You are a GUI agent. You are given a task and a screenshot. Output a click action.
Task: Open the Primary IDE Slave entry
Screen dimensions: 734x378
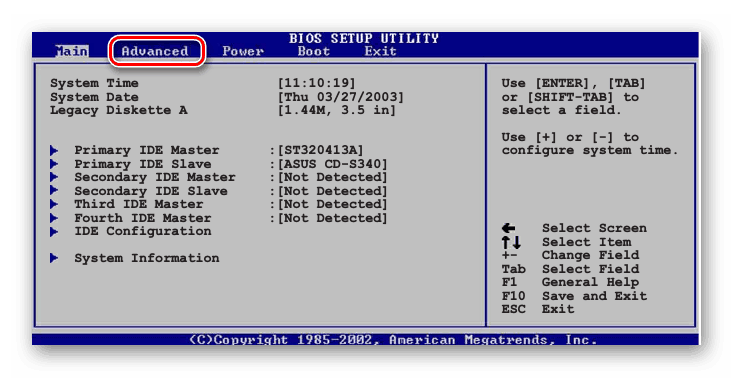point(143,164)
